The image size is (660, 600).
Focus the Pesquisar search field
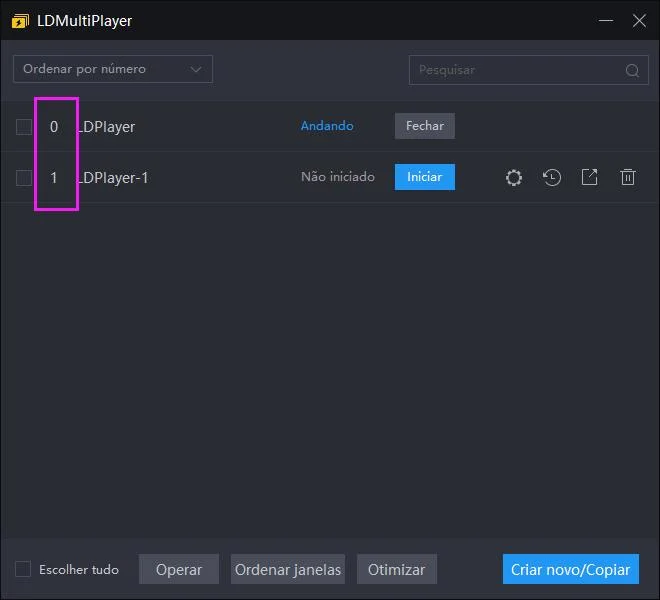(528, 70)
